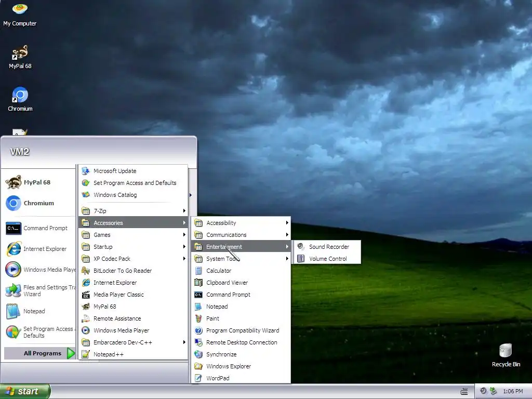Click the Media Player Classic icon
This screenshot has width=532, height=399.
[x=86, y=295]
